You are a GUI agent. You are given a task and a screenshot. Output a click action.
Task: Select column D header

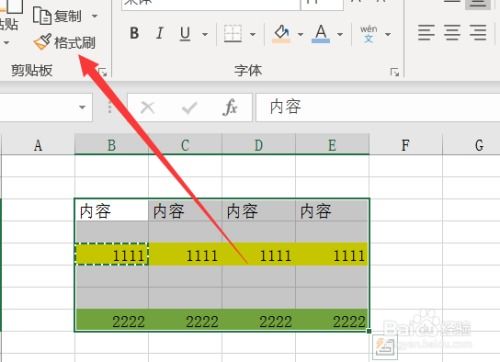tap(259, 145)
